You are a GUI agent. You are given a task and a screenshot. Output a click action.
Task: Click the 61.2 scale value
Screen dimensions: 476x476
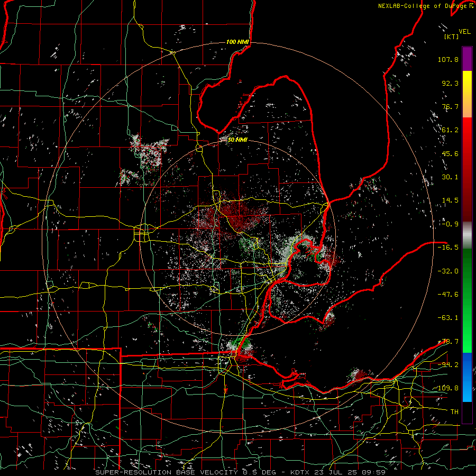pos(450,130)
